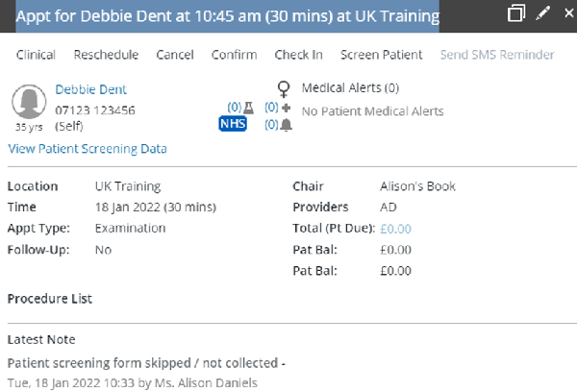Choose Cancel appointment option
This screenshot has width=577, height=392.
[175, 55]
